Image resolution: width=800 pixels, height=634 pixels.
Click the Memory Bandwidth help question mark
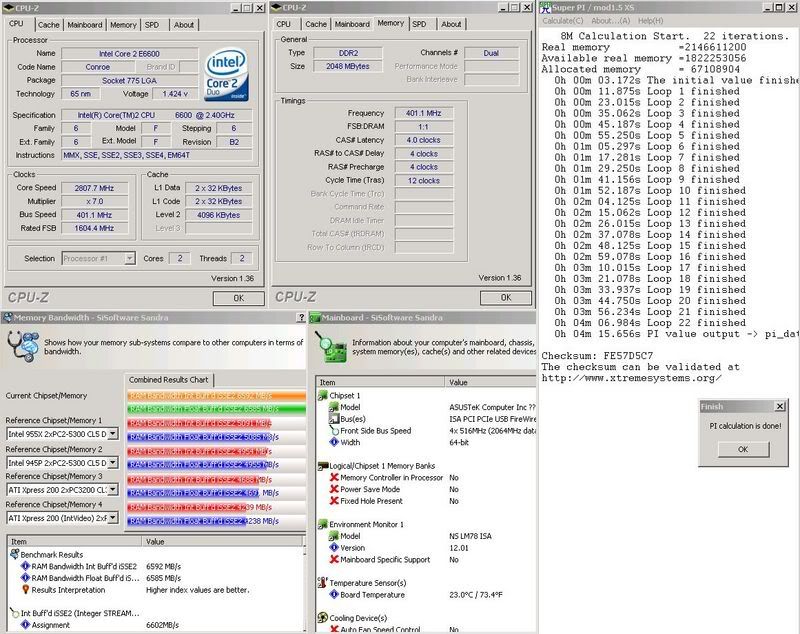pos(301,318)
